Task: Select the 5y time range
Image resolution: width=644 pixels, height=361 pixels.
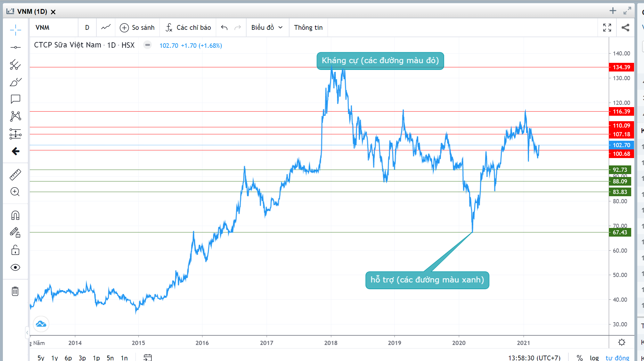Action: coord(41,358)
